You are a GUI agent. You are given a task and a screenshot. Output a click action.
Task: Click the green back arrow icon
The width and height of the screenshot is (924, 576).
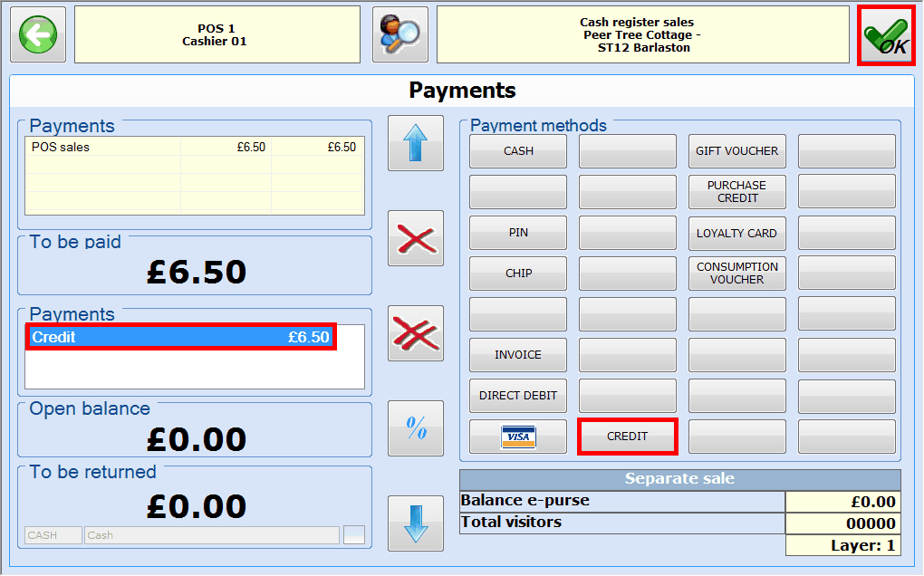[x=38, y=35]
